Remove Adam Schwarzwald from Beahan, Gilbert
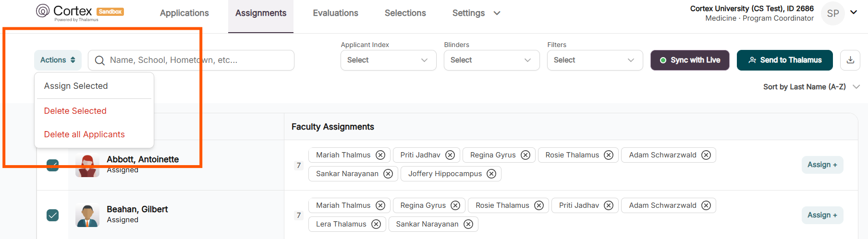This screenshot has width=868, height=239. [x=706, y=205]
